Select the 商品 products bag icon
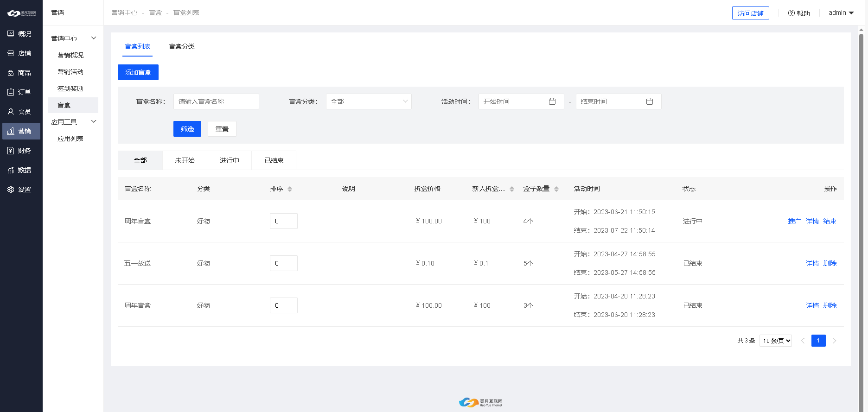This screenshot has height=412, width=868. (11, 73)
